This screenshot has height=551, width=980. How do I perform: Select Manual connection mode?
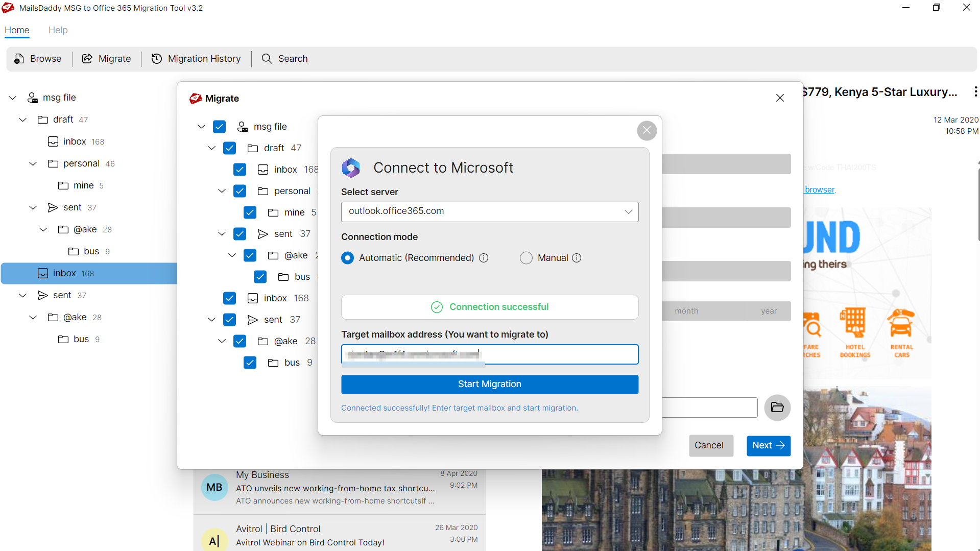(x=526, y=258)
